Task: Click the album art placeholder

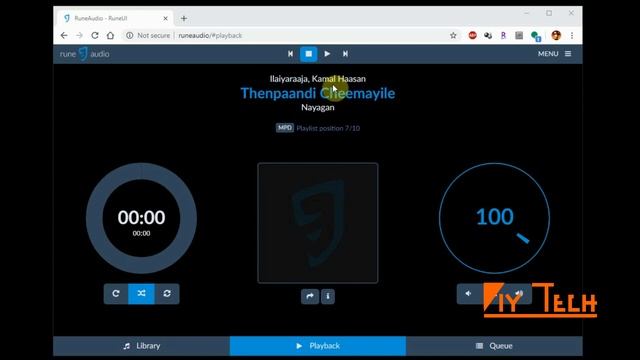Action: (x=318, y=223)
